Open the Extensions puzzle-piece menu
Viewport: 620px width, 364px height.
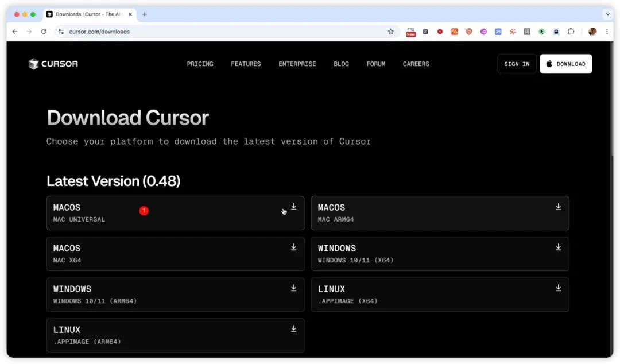(x=571, y=32)
